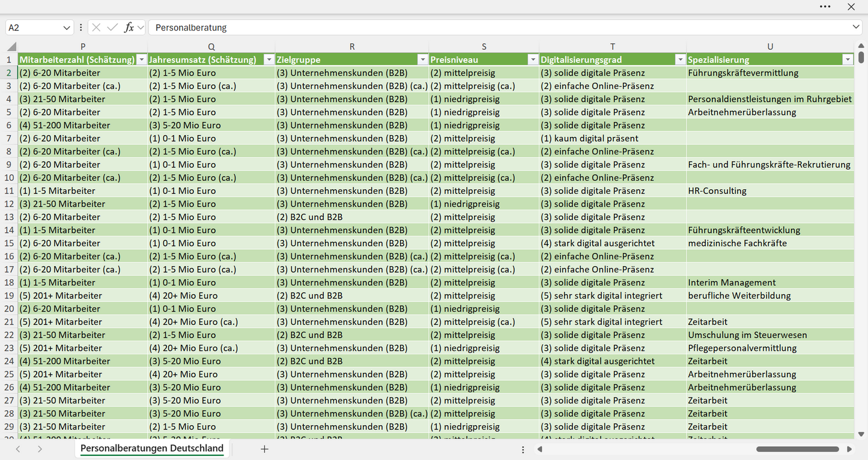The image size is (868, 460).
Task: Click the horizontal scroll left arrow
Action: 539,449
